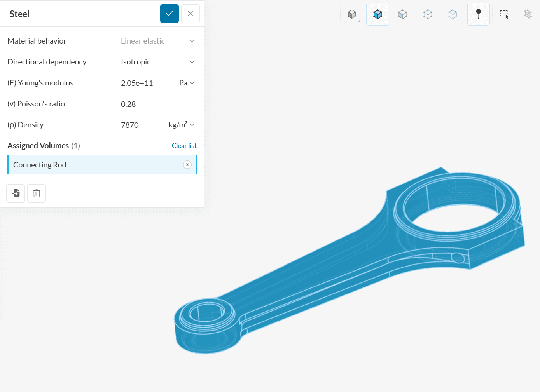The image size is (540, 392).
Task: Click the pin selection tool icon
Action: pos(478,15)
